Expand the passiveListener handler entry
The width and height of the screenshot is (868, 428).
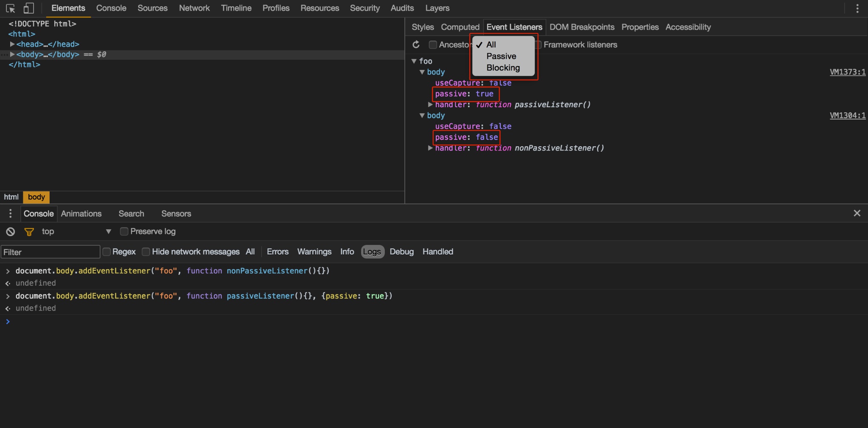(x=430, y=105)
